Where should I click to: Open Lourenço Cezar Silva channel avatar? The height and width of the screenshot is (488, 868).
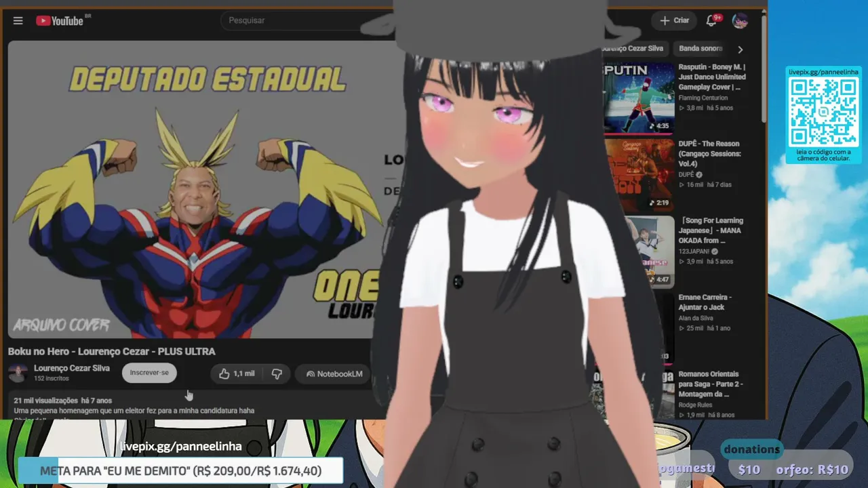click(18, 372)
